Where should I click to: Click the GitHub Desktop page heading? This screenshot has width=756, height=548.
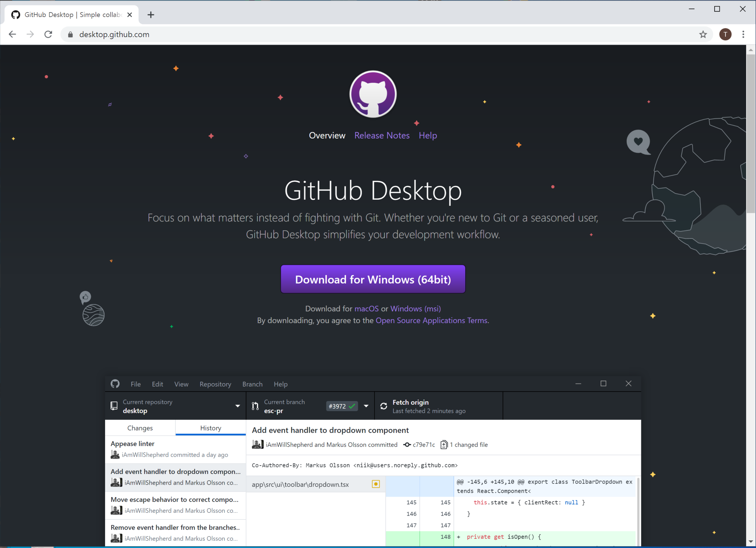[373, 190]
